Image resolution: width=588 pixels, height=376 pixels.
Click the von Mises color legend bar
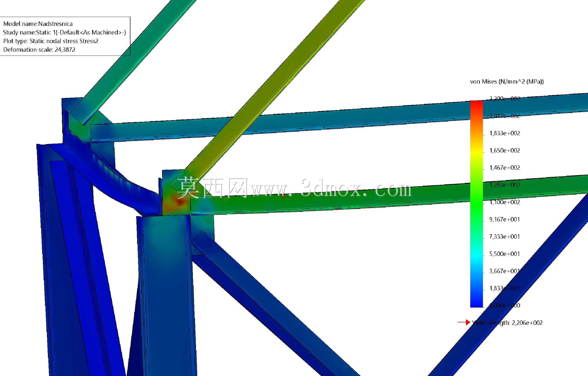[x=476, y=204]
